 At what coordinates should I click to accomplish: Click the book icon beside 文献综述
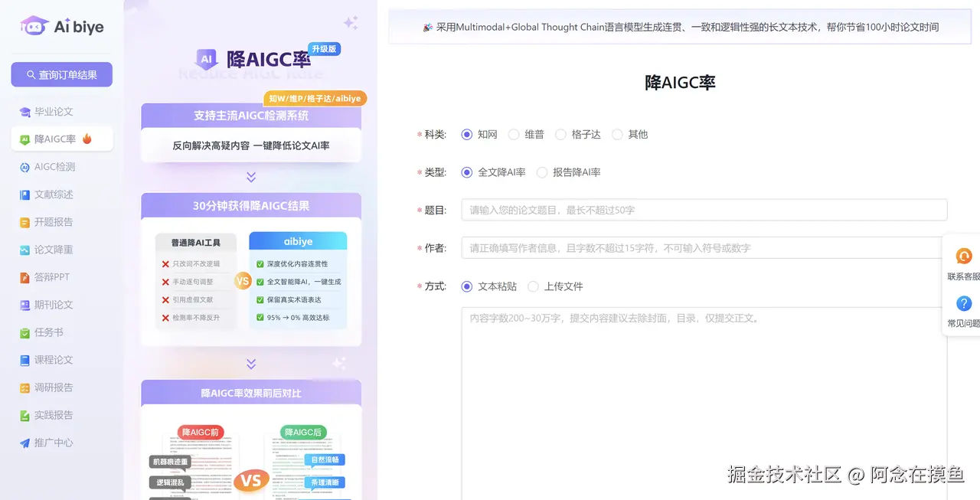pos(25,194)
